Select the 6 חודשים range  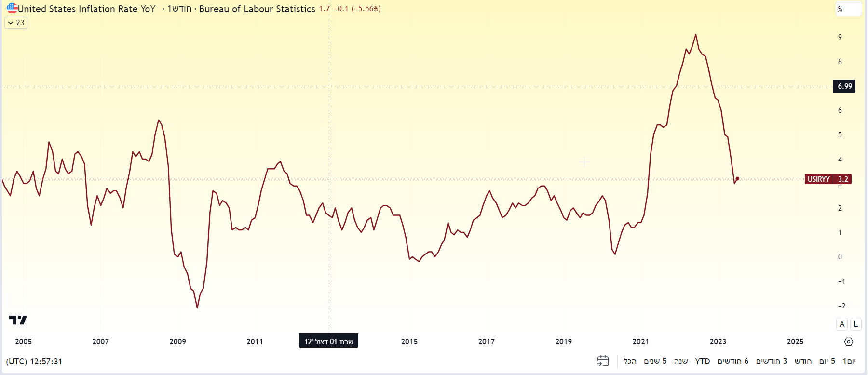[733, 362]
